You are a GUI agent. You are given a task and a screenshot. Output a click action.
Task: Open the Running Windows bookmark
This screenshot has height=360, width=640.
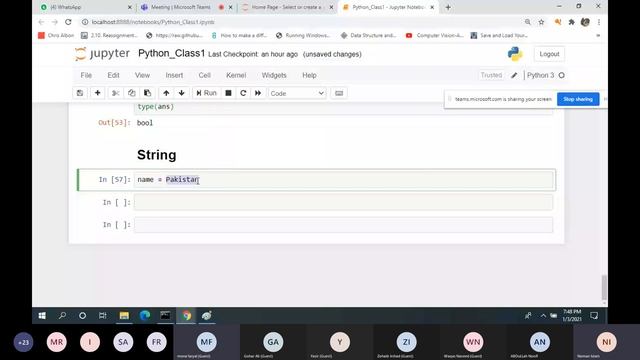click(x=303, y=36)
